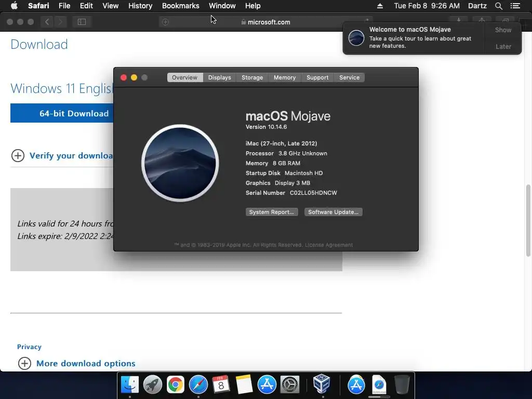
Task: Open the Trash in the Dock
Action: (x=402, y=384)
